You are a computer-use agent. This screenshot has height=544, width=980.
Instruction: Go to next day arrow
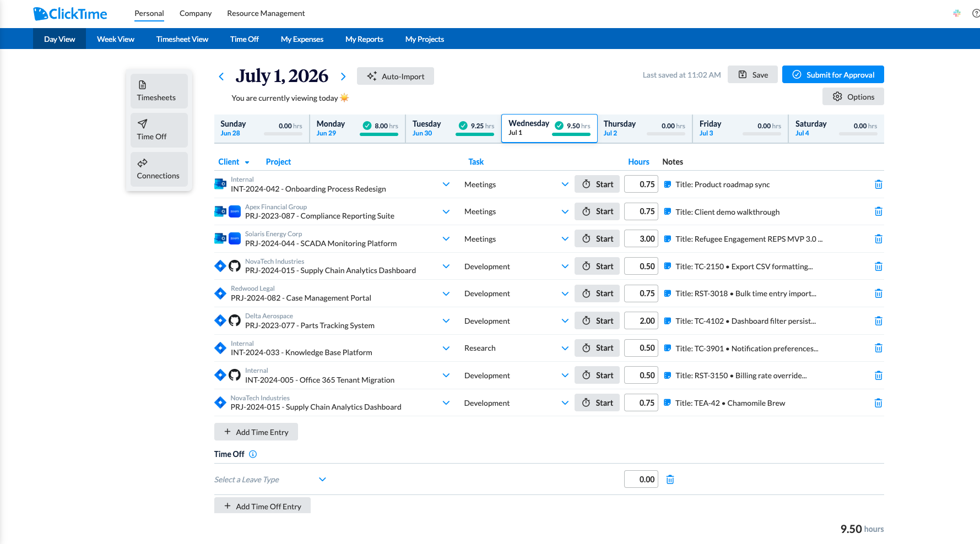343,77
